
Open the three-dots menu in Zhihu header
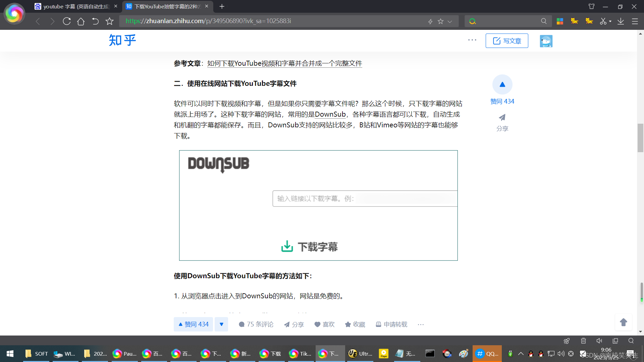click(472, 40)
